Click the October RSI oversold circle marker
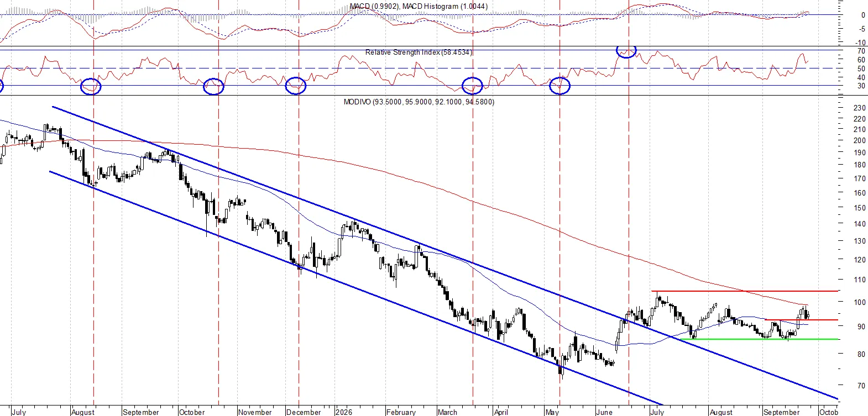This screenshot has height=416, width=868. [213, 86]
